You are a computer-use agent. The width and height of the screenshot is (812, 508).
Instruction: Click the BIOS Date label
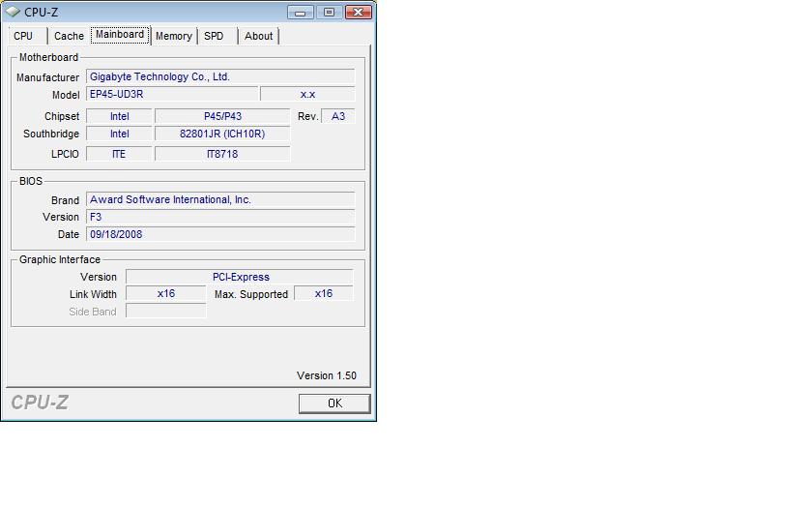[69, 234]
